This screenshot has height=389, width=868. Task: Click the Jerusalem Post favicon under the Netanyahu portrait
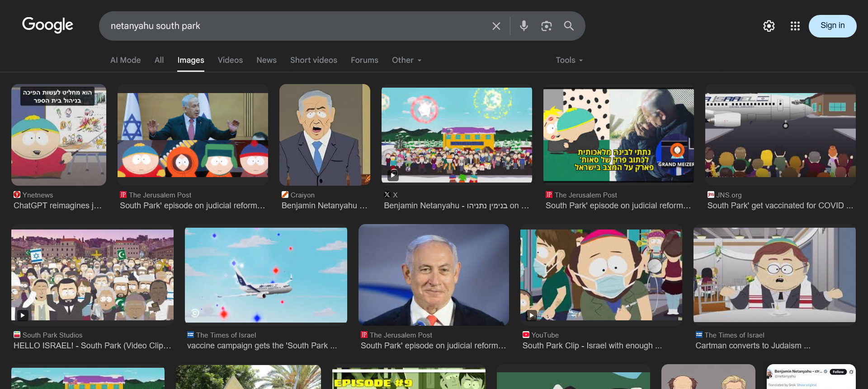coord(364,335)
